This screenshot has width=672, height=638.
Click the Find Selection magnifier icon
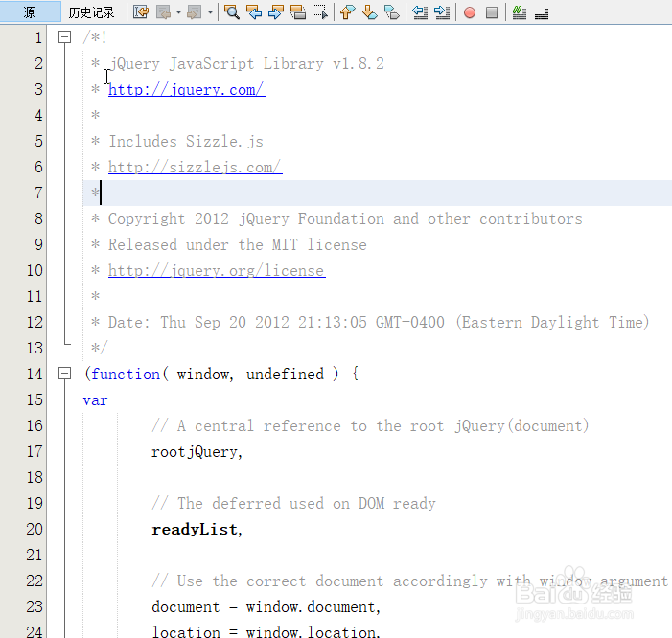click(232, 12)
